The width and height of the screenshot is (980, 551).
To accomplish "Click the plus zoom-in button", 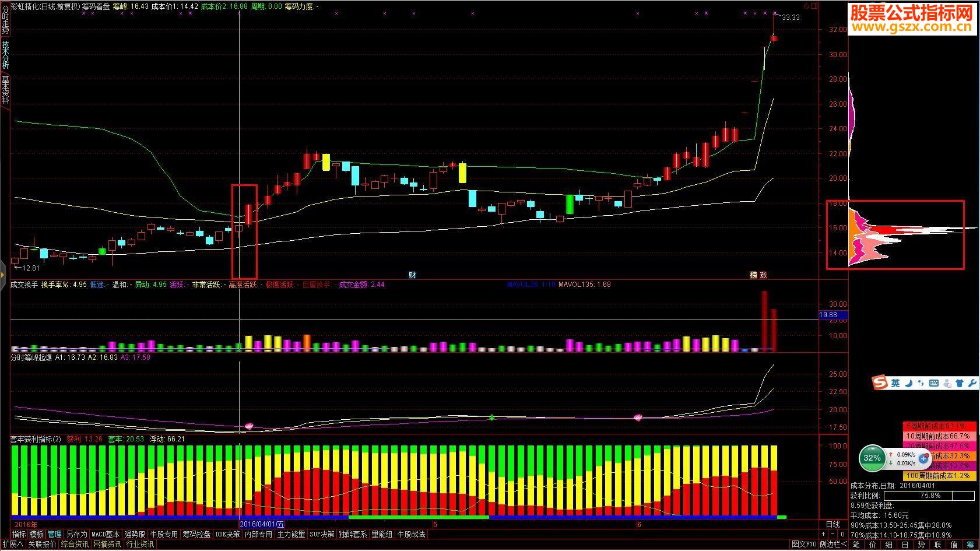I will tap(824, 534).
